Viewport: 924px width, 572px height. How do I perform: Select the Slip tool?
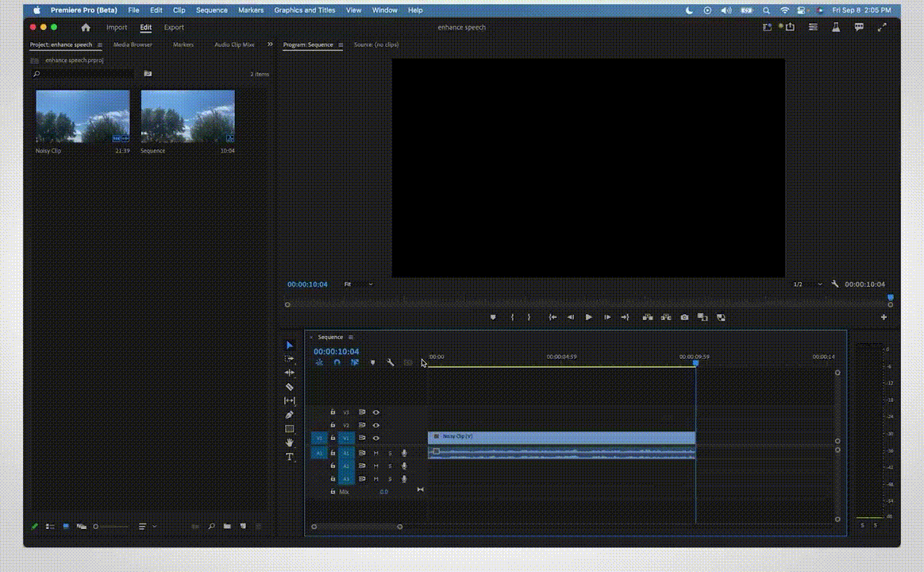point(289,400)
